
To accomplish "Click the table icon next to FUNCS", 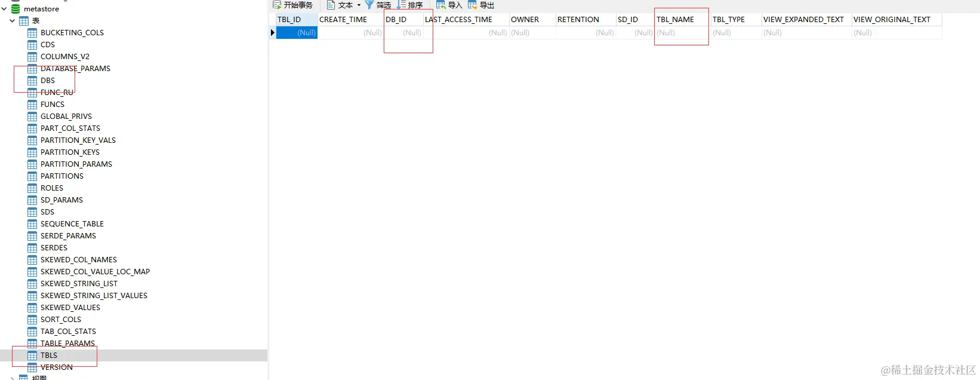I will [x=32, y=105].
